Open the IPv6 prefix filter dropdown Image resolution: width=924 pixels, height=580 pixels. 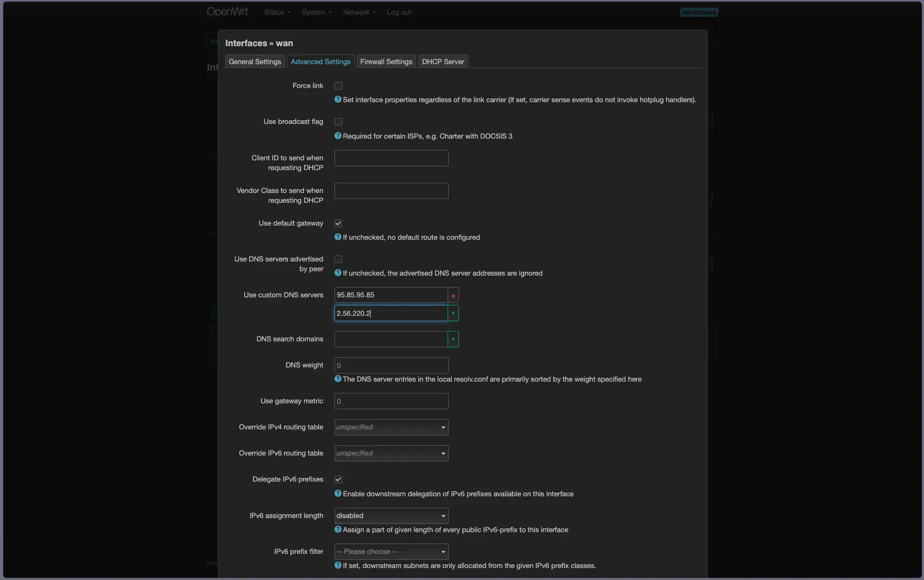[x=391, y=552]
